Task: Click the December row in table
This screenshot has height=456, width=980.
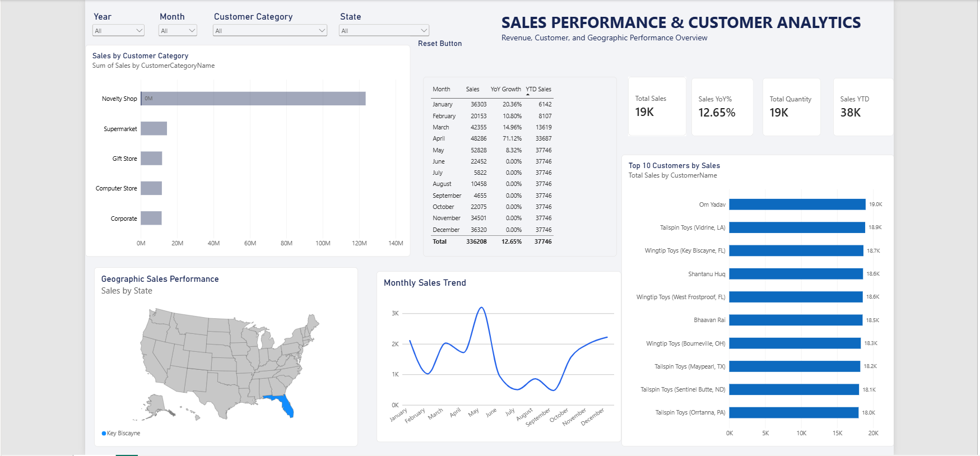Action: [x=492, y=230]
